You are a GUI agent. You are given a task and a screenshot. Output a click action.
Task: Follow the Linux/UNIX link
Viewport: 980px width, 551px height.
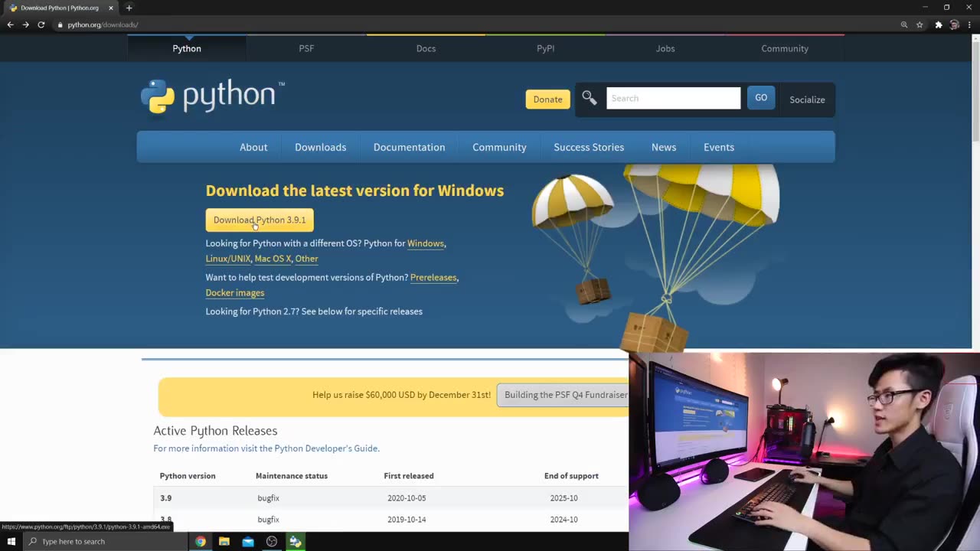[x=228, y=259]
